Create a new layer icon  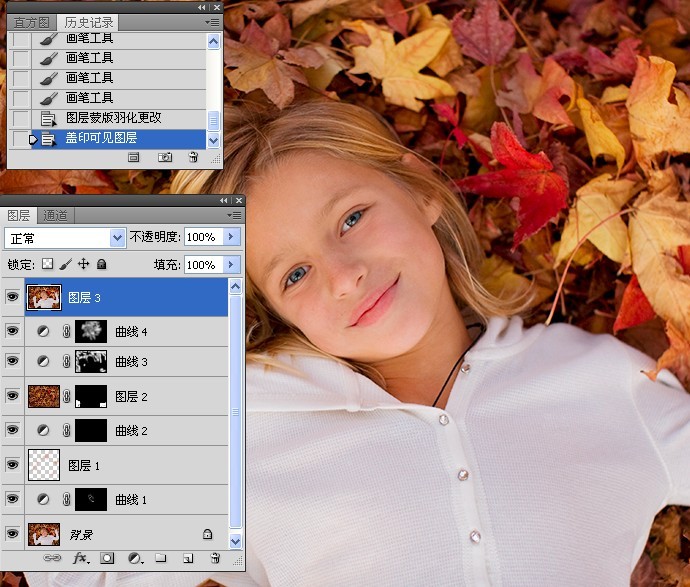(x=188, y=558)
